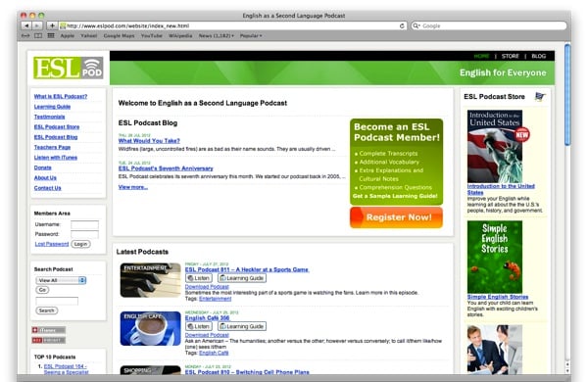This screenshot has width=588, height=382.
Task: Select BLOG in the top navigation
Action: click(x=538, y=56)
